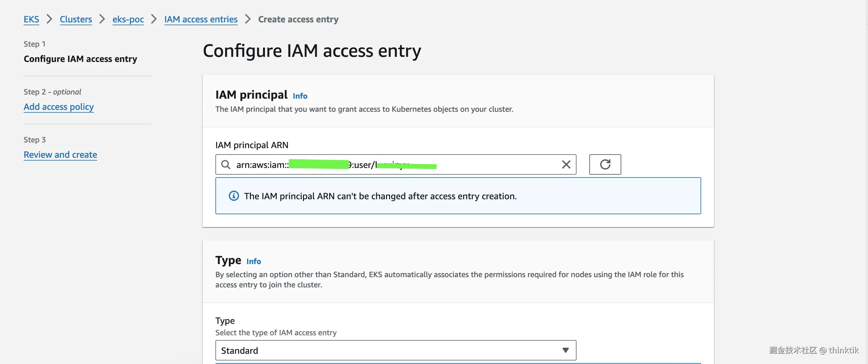Open eks-poc cluster breadcrumb
Image resolution: width=868 pixels, height=364 pixels.
[x=128, y=19]
